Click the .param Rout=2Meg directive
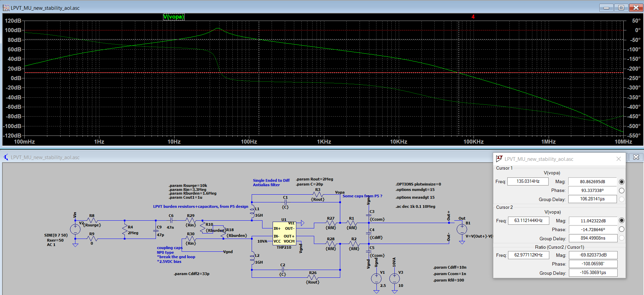 point(315,179)
